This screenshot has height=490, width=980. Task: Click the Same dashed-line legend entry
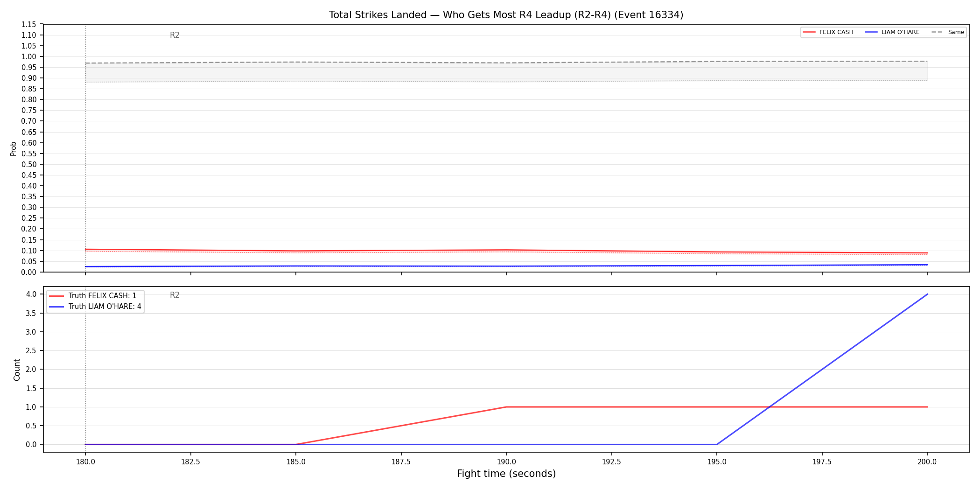(x=948, y=32)
